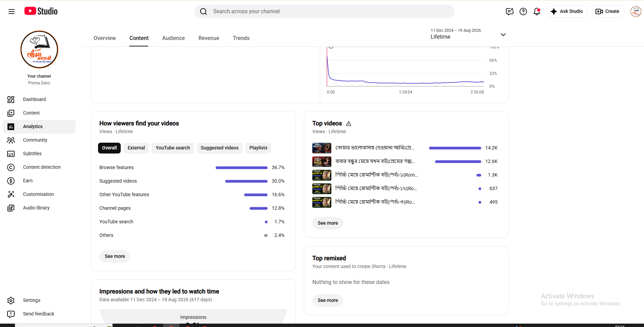
Task: Open the video thumbnail with 12.6K views
Action: pos(322,162)
